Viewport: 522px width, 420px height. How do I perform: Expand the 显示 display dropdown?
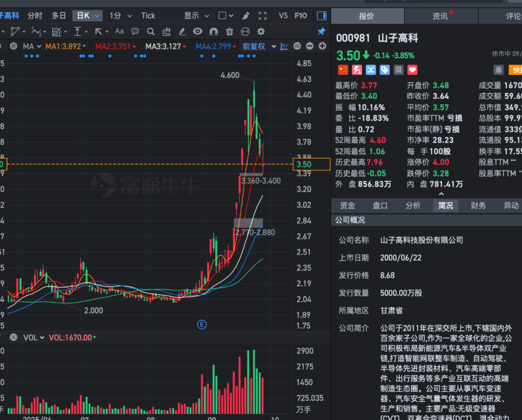tap(196, 16)
